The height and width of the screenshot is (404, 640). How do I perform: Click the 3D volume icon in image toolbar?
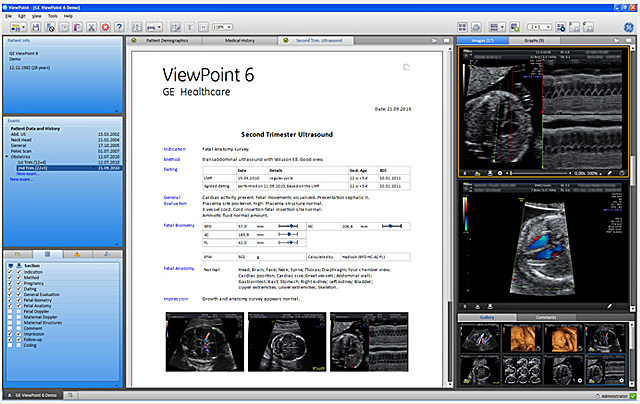tap(476, 27)
